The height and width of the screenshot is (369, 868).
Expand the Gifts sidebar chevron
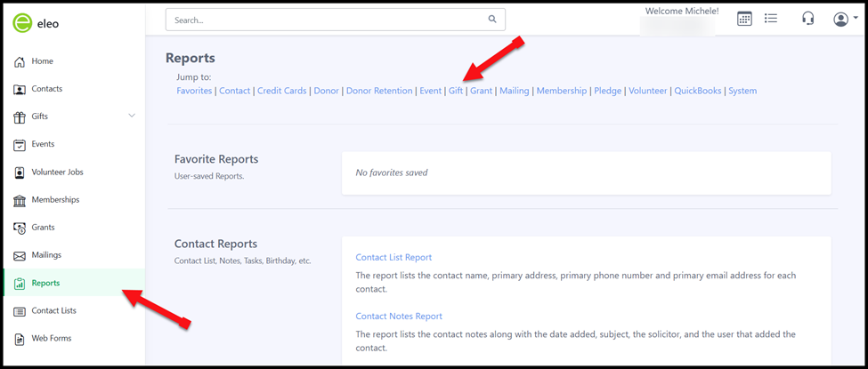132,116
